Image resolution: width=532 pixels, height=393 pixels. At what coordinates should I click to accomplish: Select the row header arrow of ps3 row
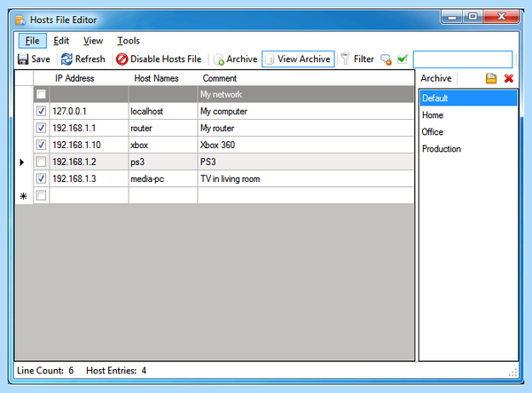[x=24, y=161]
